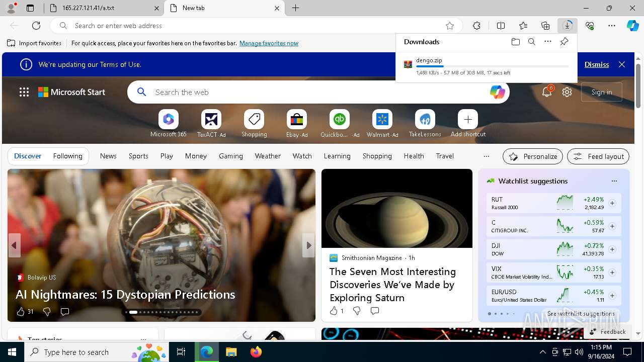The width and height of the screenshot is (644, 362).
Task: Click Import favorites
Action: click(34, 43)
